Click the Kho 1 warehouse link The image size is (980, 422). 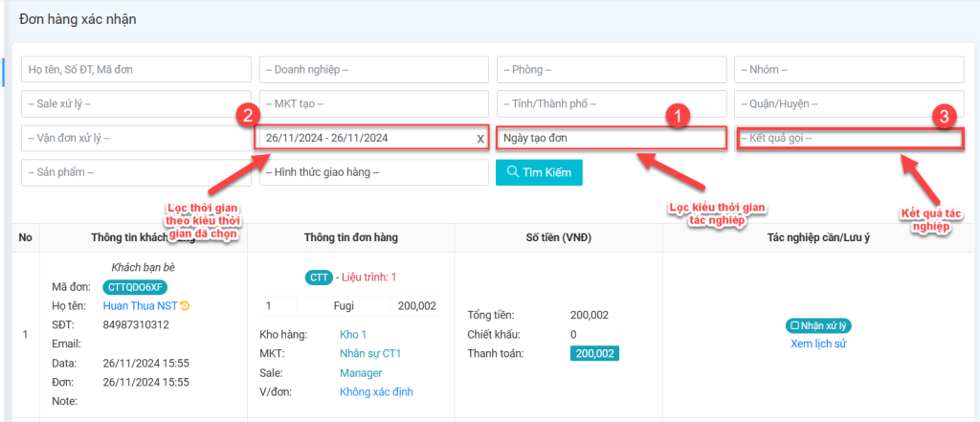click(x=353, y=335)
